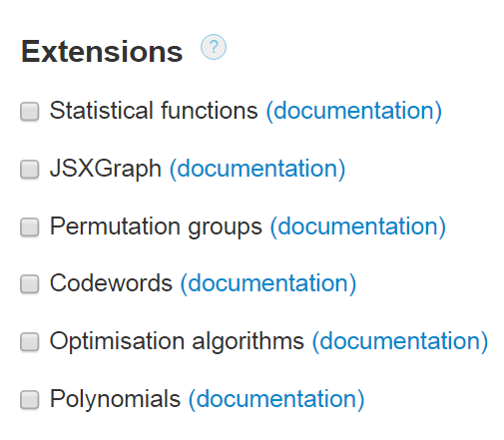
Task: Visit the Polynomials documentation link
Action: click(276, 399)
